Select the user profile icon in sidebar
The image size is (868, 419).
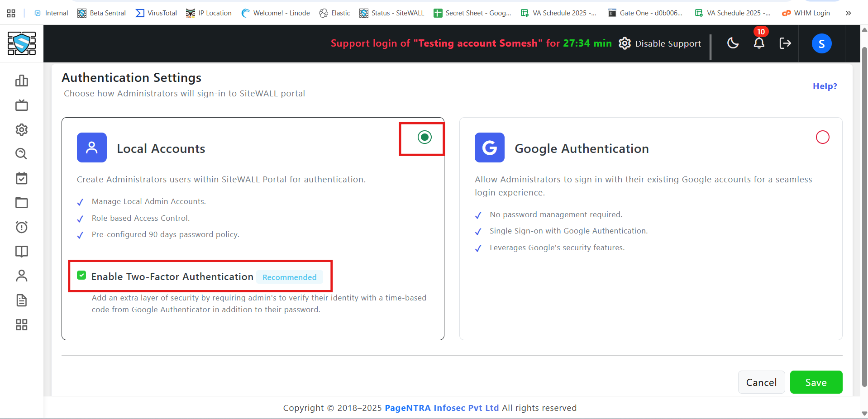coord(21,276)
